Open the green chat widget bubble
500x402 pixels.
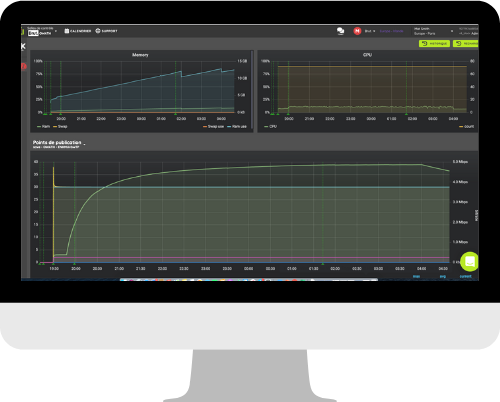pyautogui.click(x=469, y=261)
